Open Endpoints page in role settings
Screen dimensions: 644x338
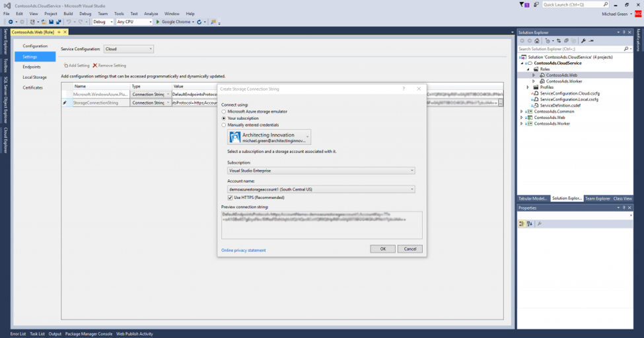click(32, 67)
